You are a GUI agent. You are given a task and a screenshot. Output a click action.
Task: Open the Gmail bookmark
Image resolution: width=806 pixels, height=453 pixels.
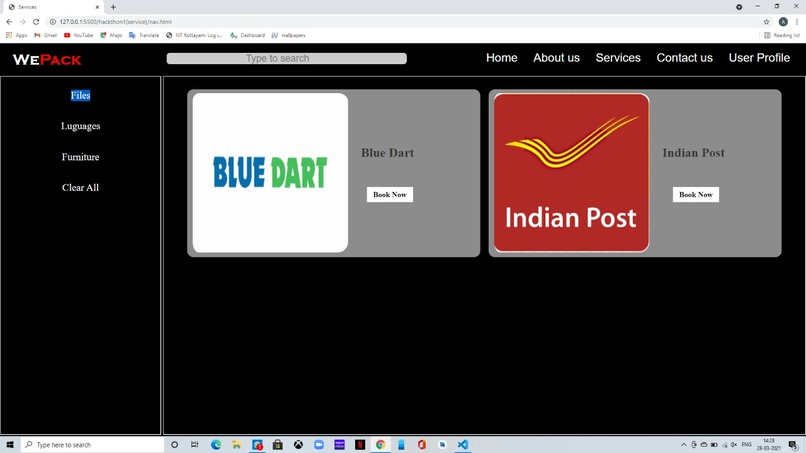click(x=45, y=35)
